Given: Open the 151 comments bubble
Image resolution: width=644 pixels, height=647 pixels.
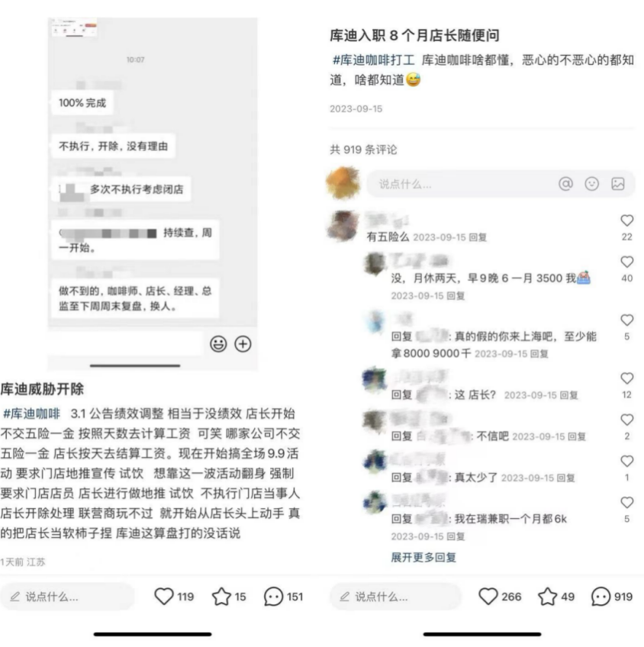Looking at the screenshot, I should (273, 597).
